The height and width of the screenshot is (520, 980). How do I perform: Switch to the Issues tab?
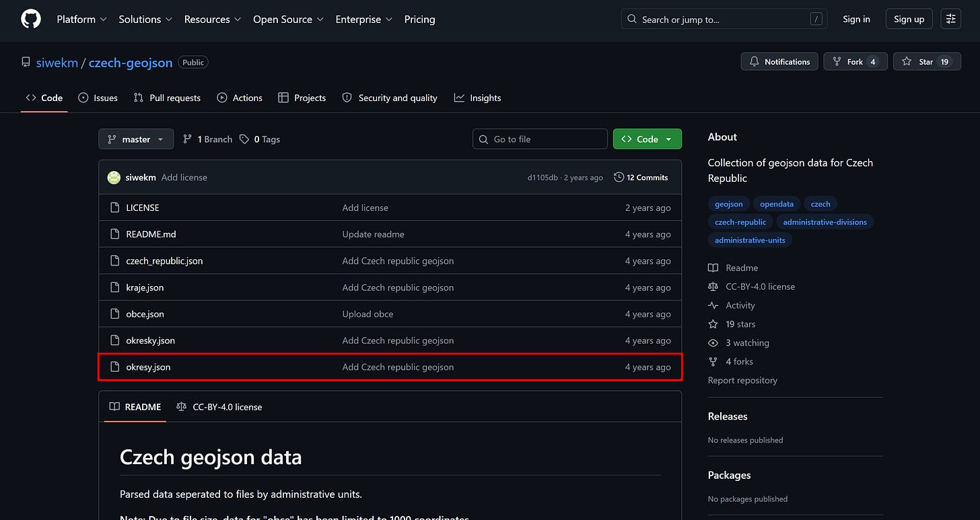click(x=98, y=98)
